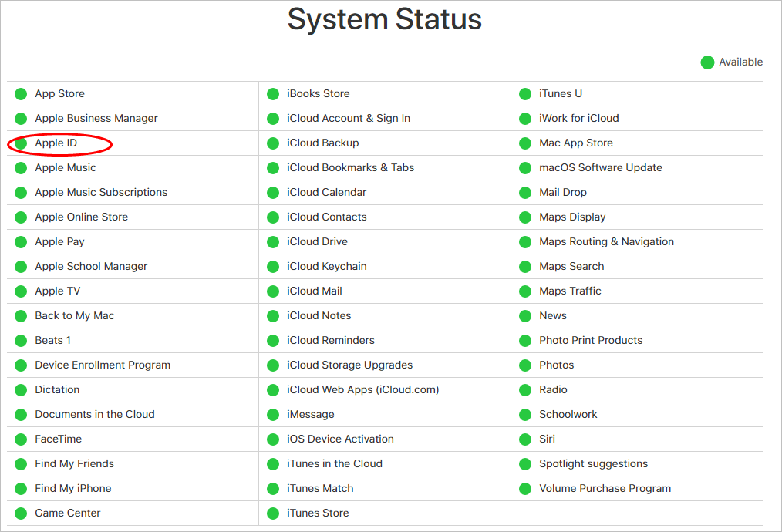Click the Apple School Manager service name
The width and height of the screenshot is (782, 532).
coord(91,266)
